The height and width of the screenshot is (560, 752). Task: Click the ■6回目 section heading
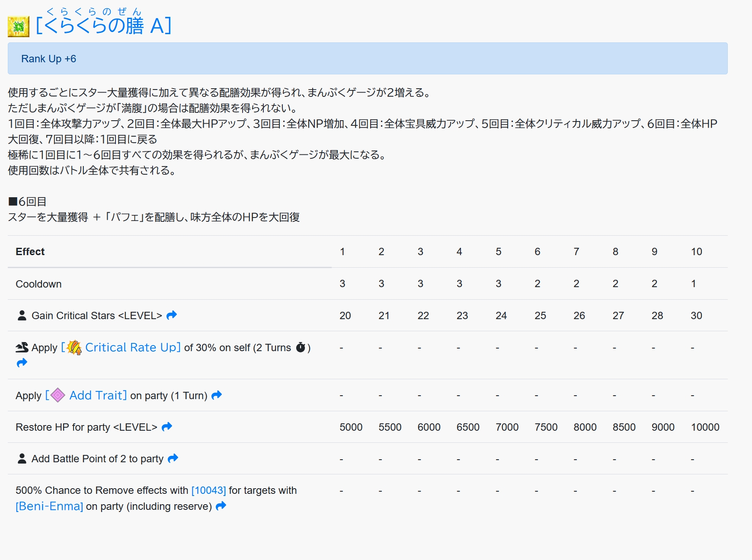(x=27, y=202)
